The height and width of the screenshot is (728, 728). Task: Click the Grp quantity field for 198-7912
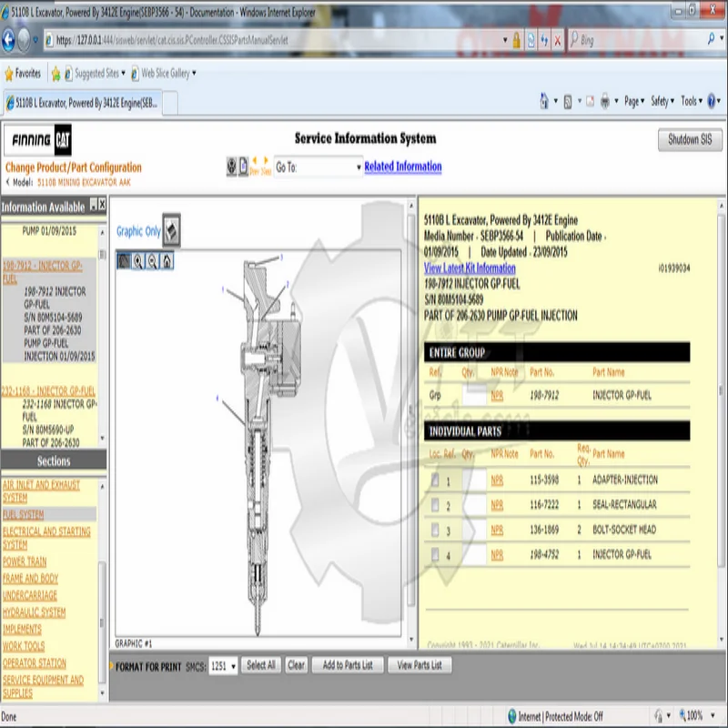[474, 395]
